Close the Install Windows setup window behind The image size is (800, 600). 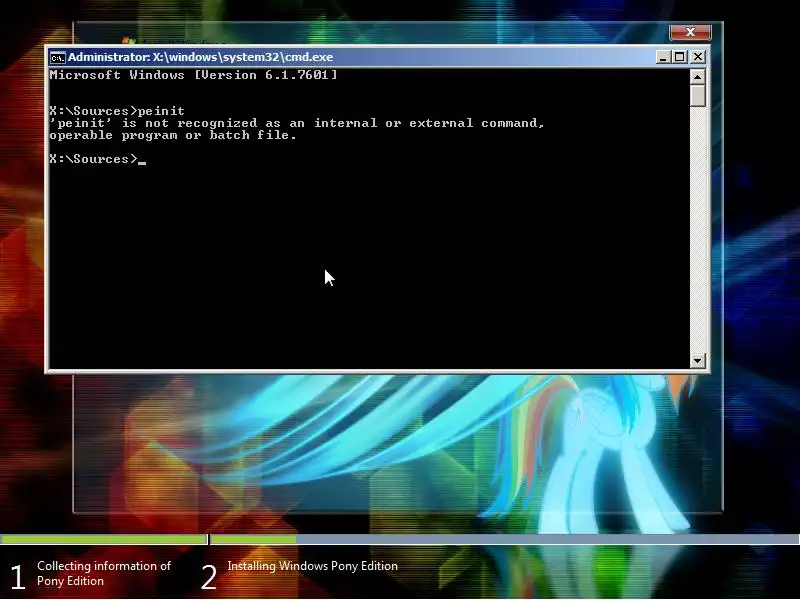pyautogui.click(x=690, y=32)
